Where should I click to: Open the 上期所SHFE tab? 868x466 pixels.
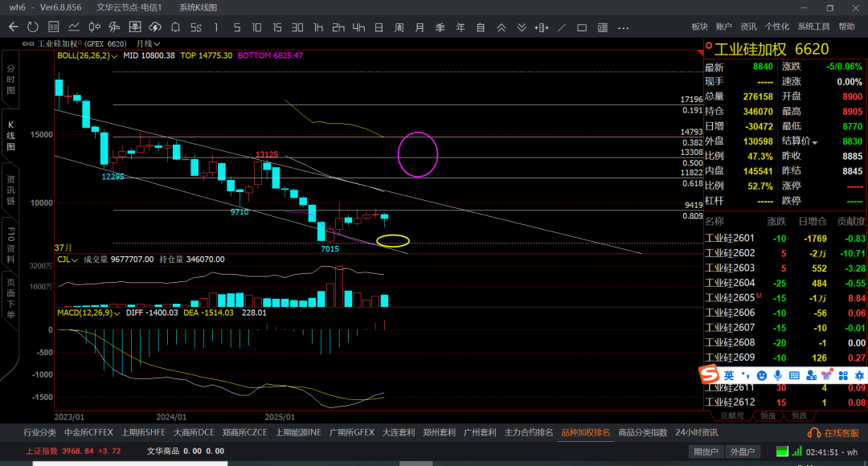(x=143, y=432)
